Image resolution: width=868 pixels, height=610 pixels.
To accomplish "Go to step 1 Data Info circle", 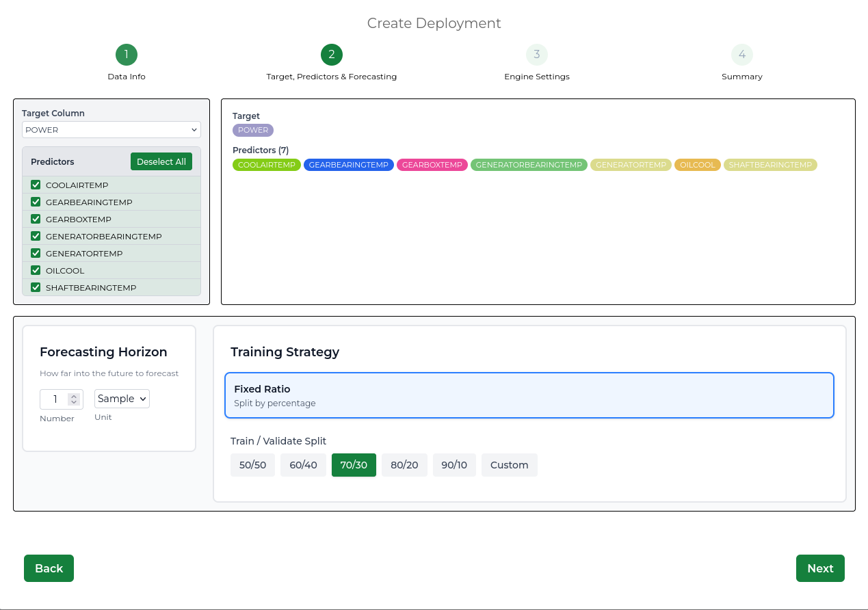I will click(x=127, y=55).
